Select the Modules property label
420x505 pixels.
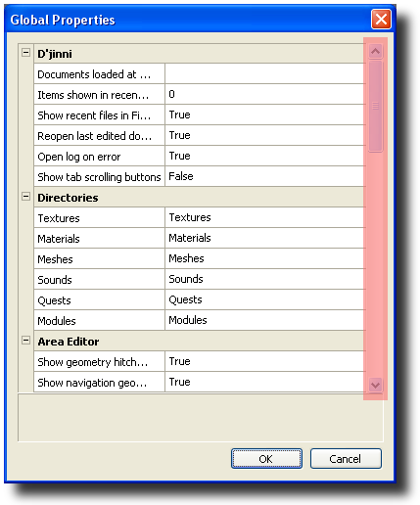coord(99,320)
